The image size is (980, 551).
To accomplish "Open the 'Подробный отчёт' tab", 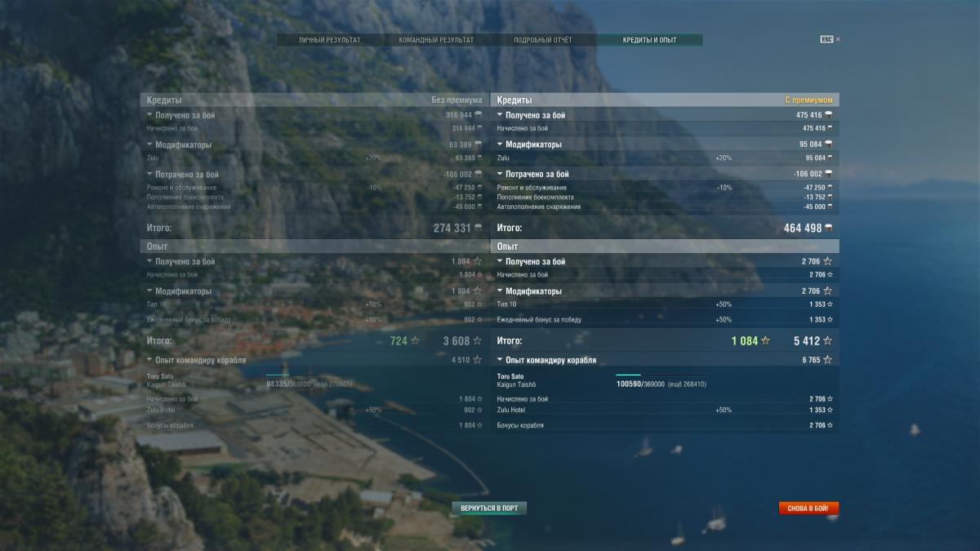I will pos(542,40).
